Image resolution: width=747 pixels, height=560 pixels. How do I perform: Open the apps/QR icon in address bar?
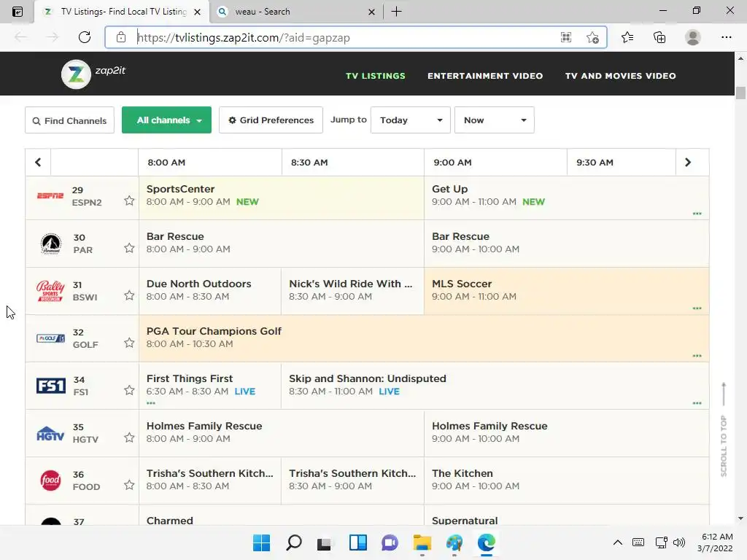coord(566,37)
